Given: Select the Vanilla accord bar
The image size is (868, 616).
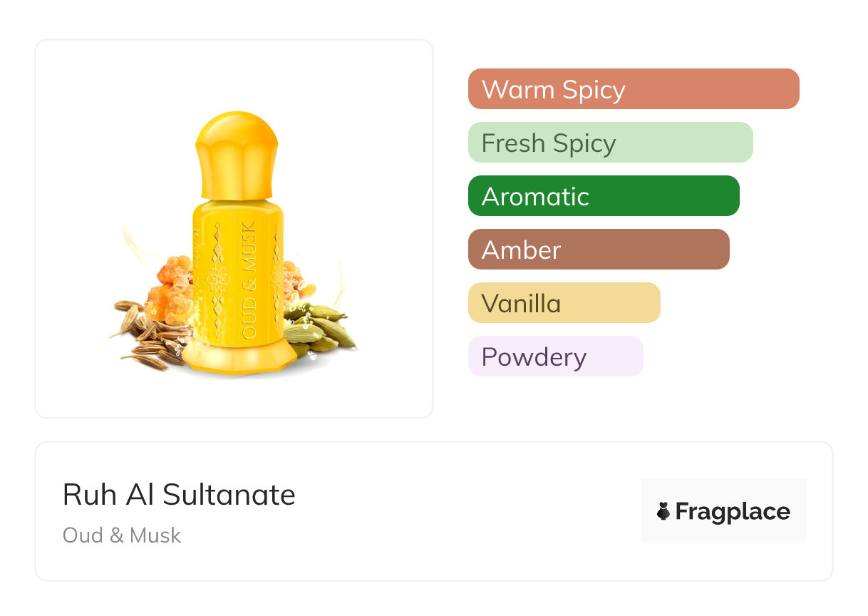Looking at the screenshot, I should (564, 303).
